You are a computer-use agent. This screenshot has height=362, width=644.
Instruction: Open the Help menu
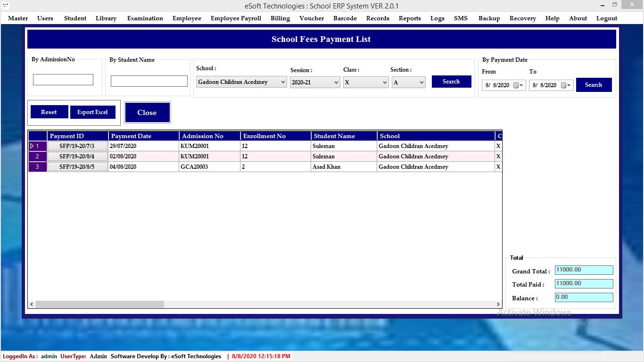pos(552,18)
